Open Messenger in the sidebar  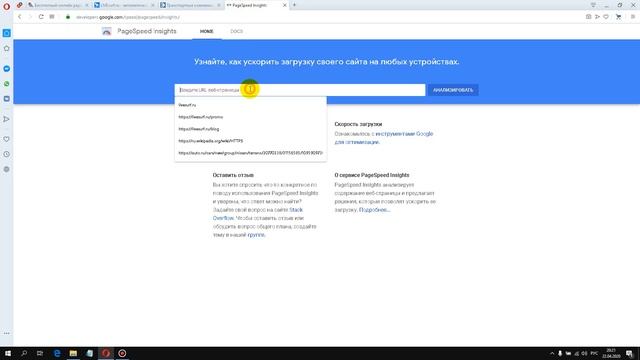[7, 69]
